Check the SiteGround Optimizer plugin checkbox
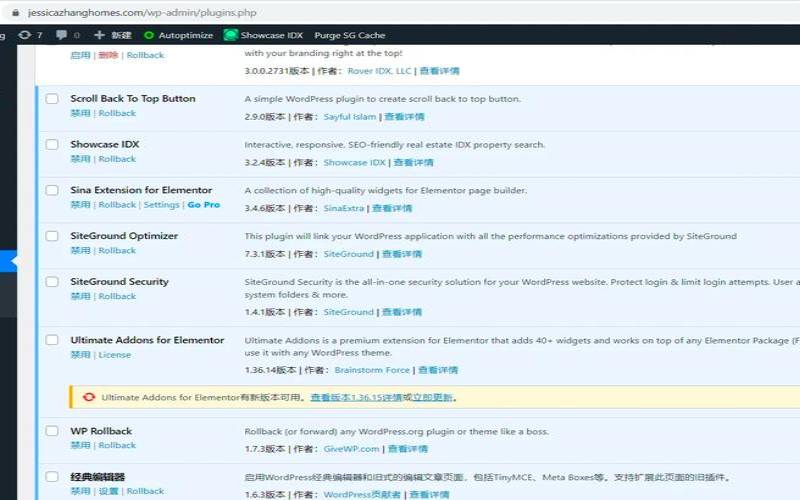800x500 pixels. (x=52, y=236)
